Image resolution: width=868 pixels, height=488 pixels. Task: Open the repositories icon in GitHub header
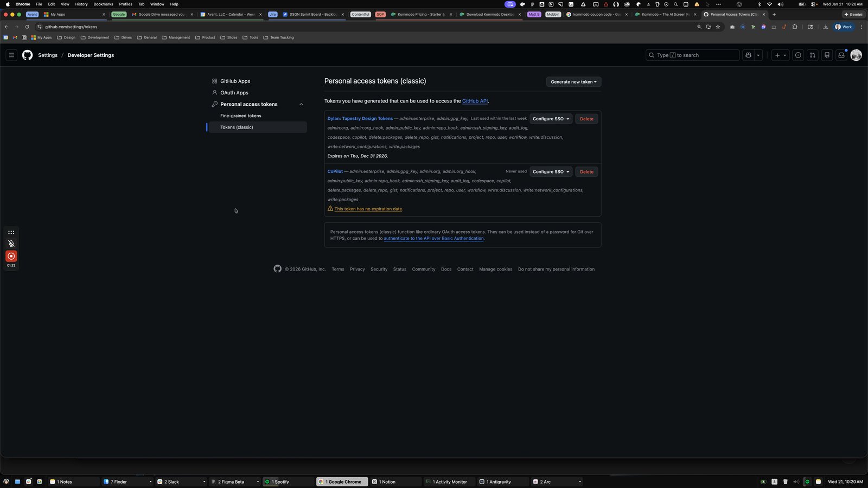[x=827, y=55]
